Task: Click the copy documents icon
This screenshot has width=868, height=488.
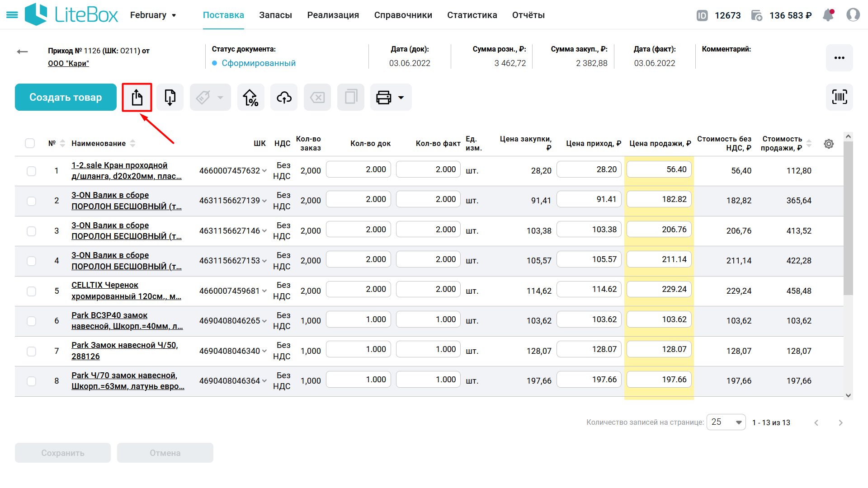Action: tap(351, 97)
